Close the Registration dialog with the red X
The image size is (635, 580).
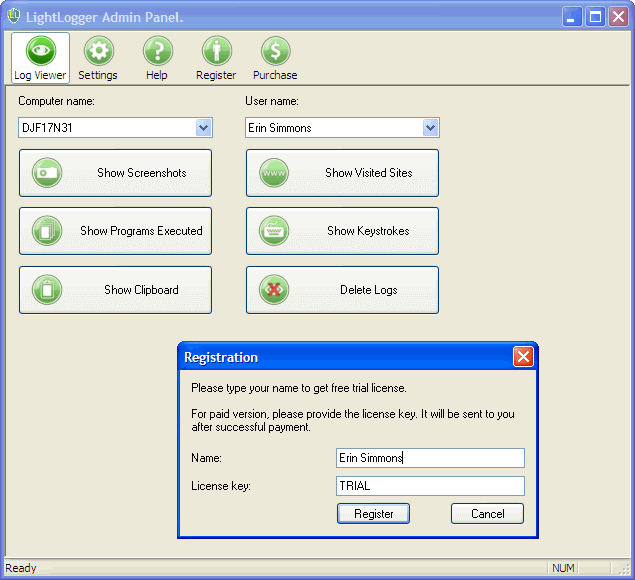click(523, 357)
